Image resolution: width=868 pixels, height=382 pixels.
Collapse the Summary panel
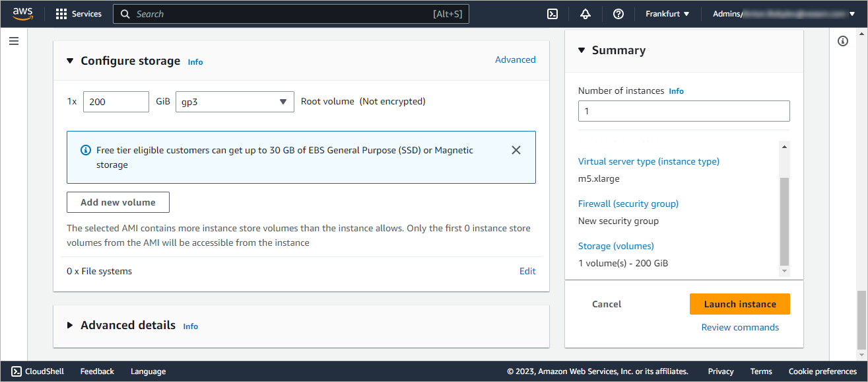582,50
